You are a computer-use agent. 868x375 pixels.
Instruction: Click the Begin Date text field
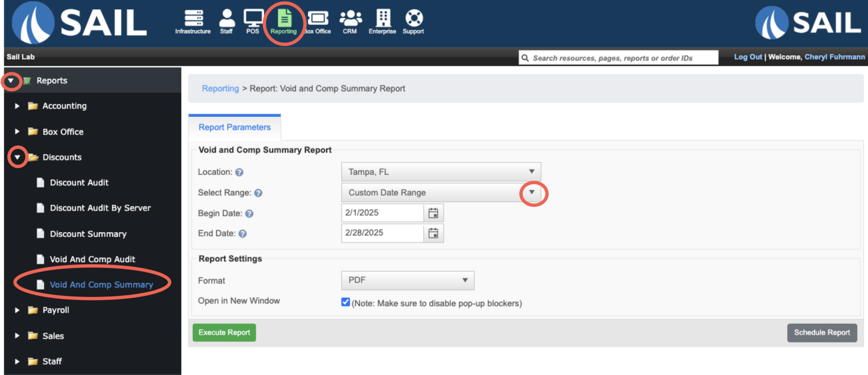[x=382, y=213]
